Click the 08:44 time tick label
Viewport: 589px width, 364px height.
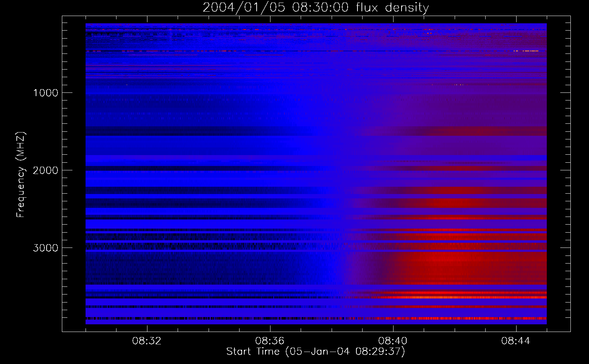coord(516,341)
